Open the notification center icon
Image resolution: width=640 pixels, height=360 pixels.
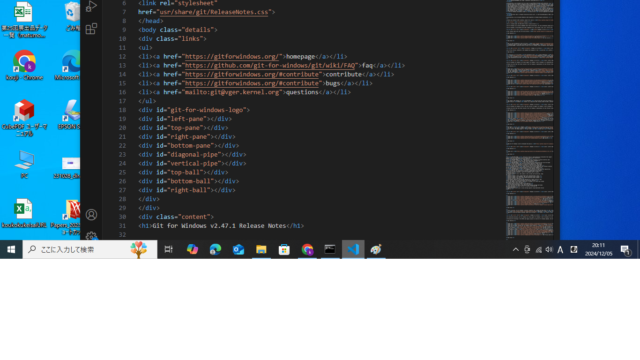pos(625,249)
